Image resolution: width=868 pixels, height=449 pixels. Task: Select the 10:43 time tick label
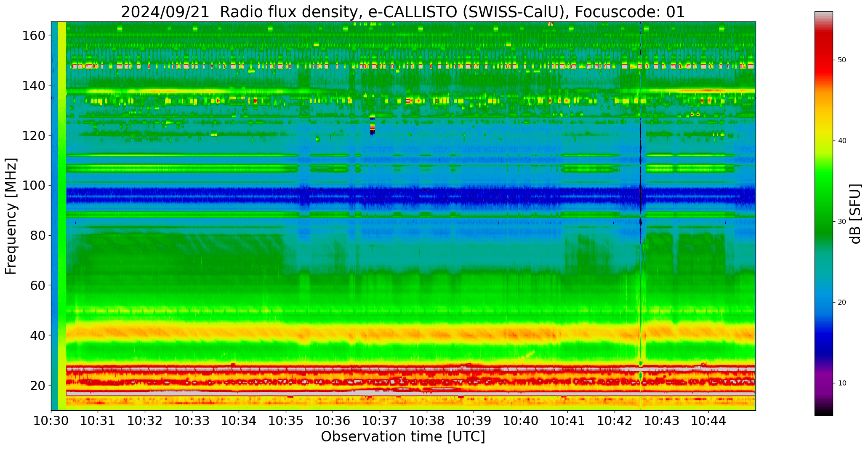click(662, 420)
